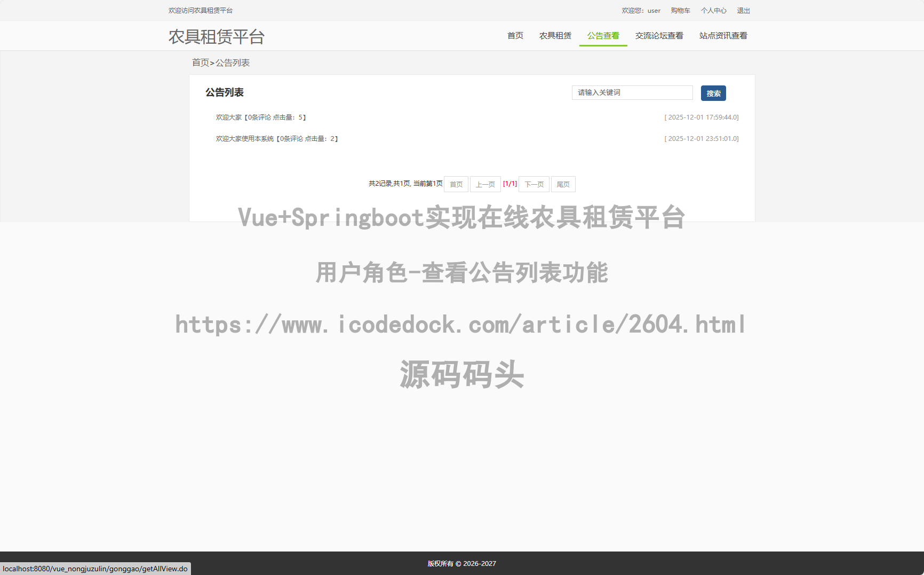
Task: Click 首页 in the breadcrumb trail
Action: click(200, 62)
